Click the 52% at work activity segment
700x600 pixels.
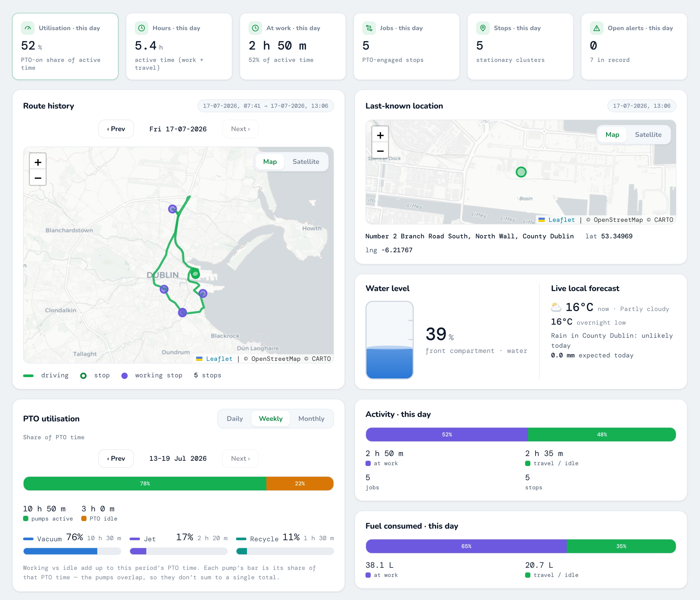pyautogui.click(x=447, y=435)
